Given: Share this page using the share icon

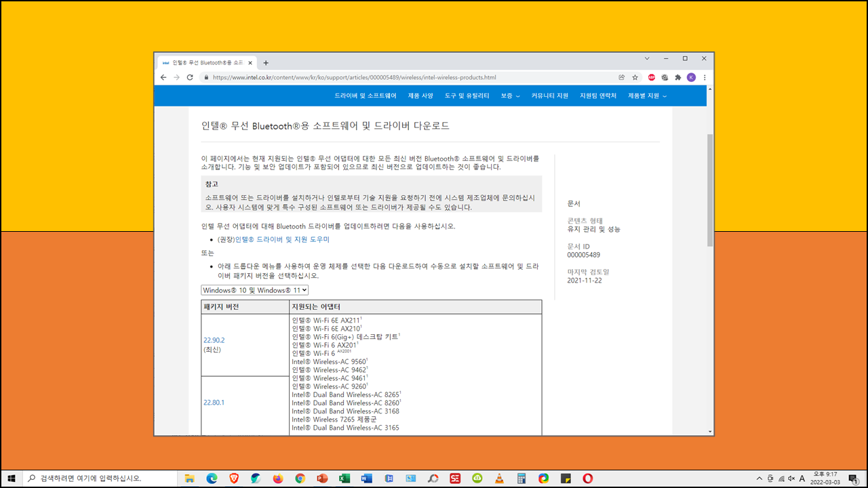Looking at the screenshot, I should pyautogui.click(x=622, y=77).
